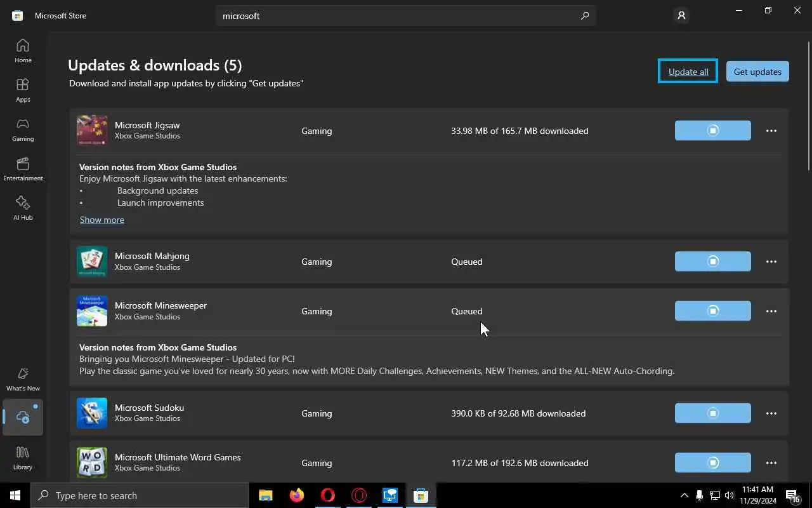Open the notification center with 16 alerts
Viewport: 812px width, 508px height.
pyautogui.click(x=793, y=496)
